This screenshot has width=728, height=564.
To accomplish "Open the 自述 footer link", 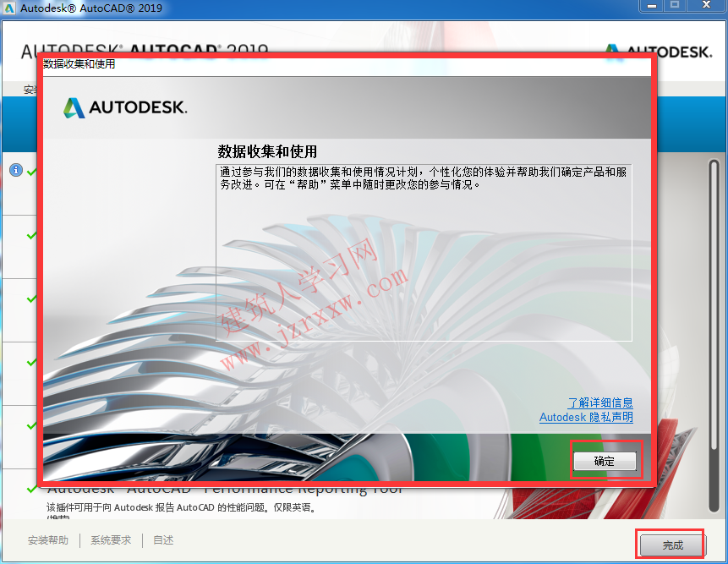I will (163, 540).
